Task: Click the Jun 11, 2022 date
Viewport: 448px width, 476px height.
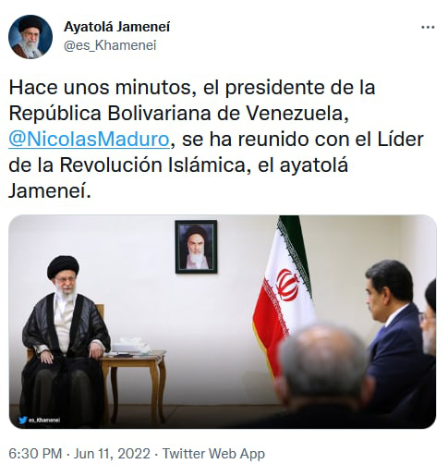Action: 112,454
